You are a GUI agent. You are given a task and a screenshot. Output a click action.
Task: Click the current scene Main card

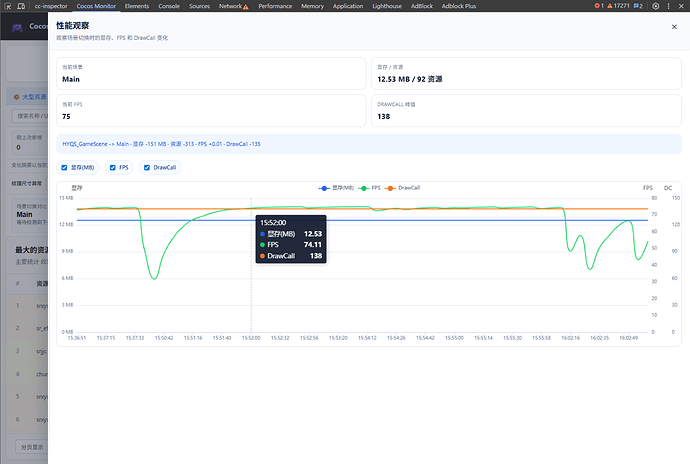(211, 74)
